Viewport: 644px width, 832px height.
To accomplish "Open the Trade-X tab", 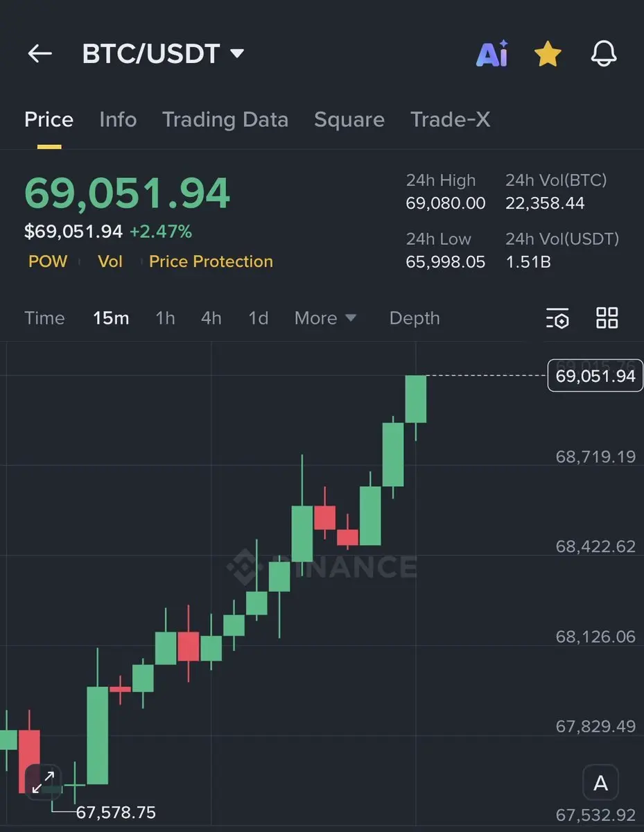I will (451, 119).
